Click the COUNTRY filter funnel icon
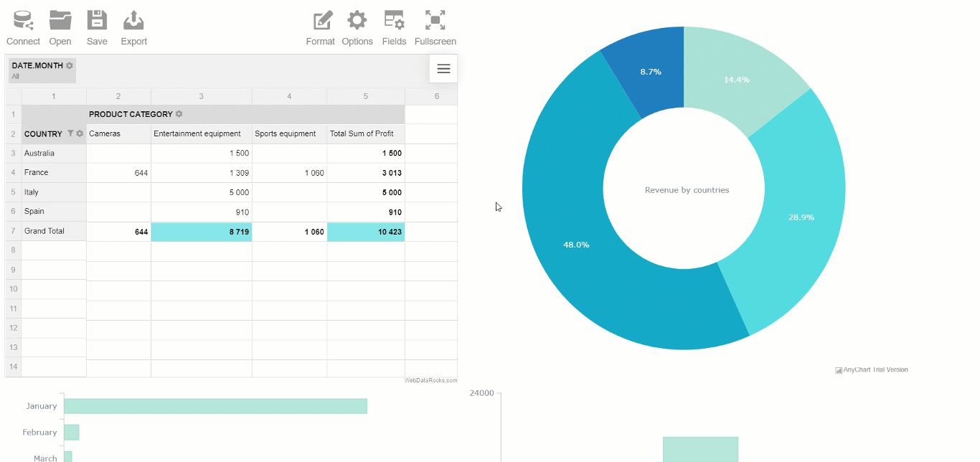Viewport: 980px width, 462px height. point(70,133)
